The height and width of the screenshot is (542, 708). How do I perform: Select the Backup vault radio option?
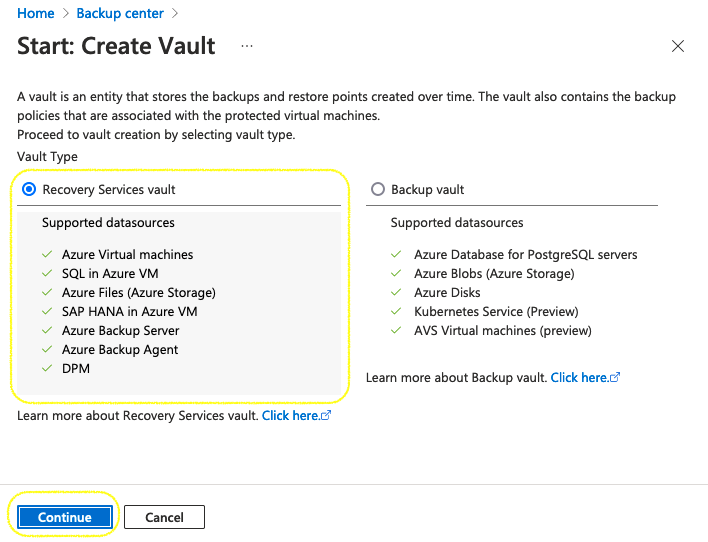coord(378,189)
